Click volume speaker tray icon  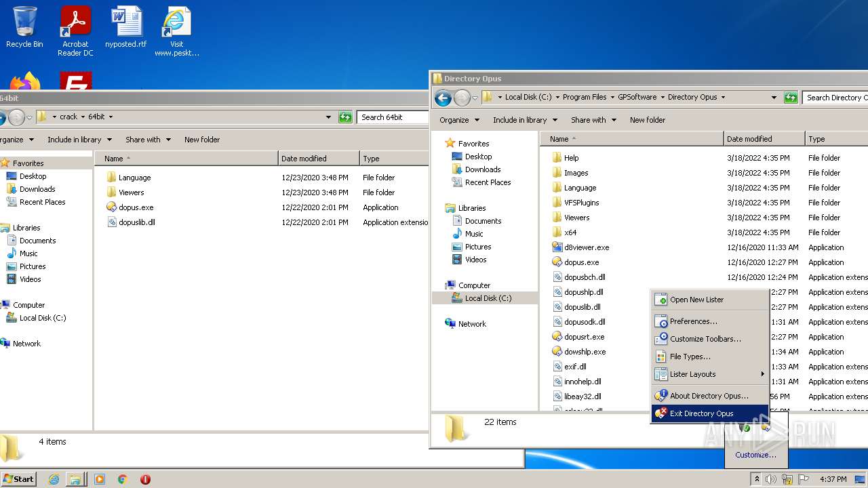click(x=771, y=479)
